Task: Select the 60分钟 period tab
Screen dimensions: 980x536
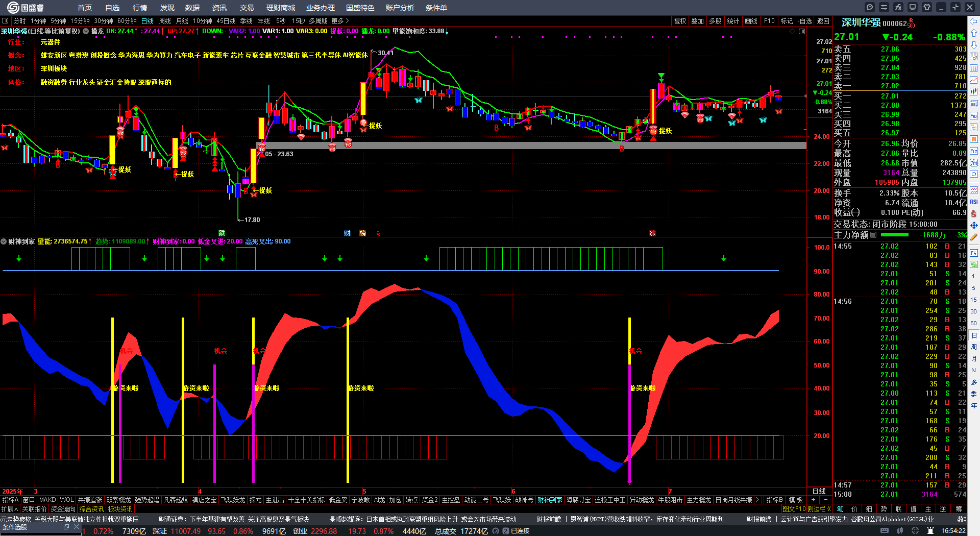Action: [x=127, y=21]
